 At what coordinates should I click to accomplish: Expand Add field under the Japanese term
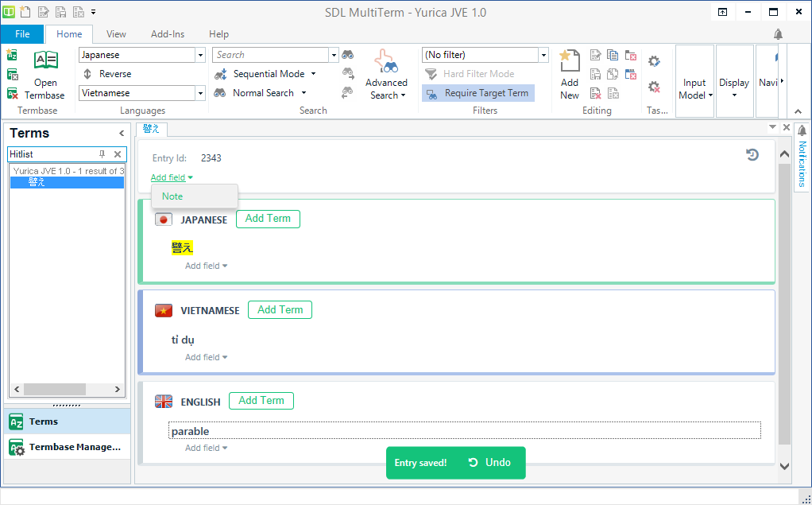pyautogui.click(x=206, y=266)
